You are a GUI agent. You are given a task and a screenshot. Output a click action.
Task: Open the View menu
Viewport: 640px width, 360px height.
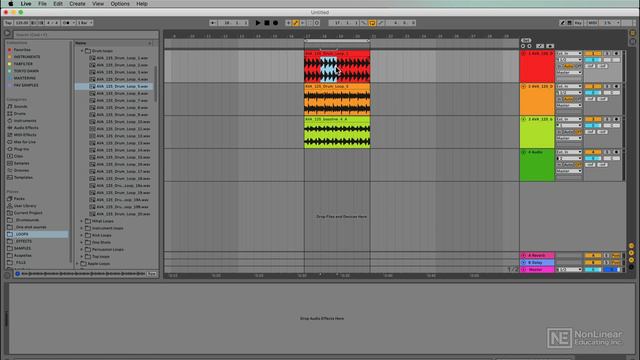click(x=98, y=4)
